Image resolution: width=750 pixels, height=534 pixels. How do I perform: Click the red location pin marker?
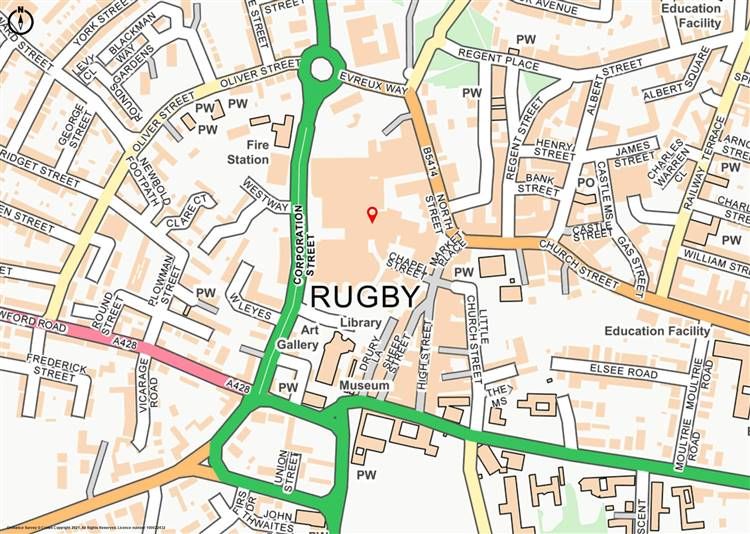(x=372, y=215)
